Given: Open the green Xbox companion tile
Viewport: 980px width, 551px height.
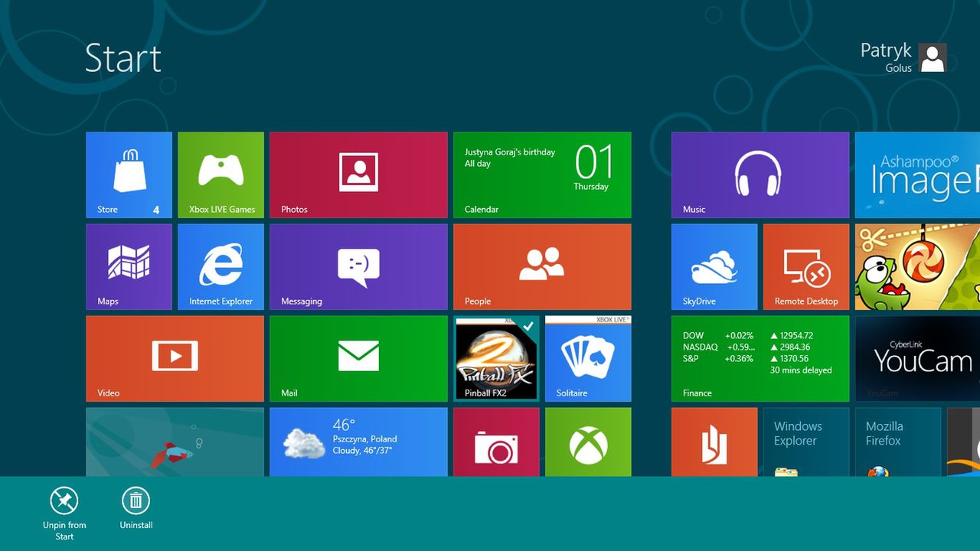Looking at the screenshot, I should pos(588,442).
